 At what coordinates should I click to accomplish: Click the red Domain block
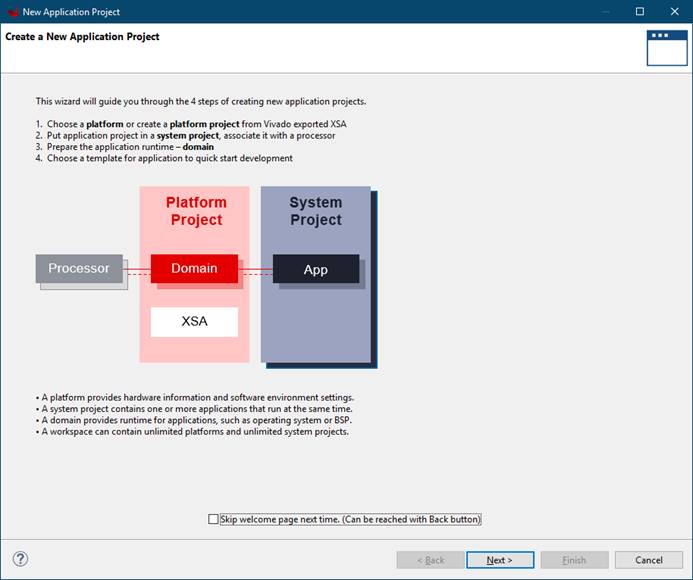coord(194,268)
